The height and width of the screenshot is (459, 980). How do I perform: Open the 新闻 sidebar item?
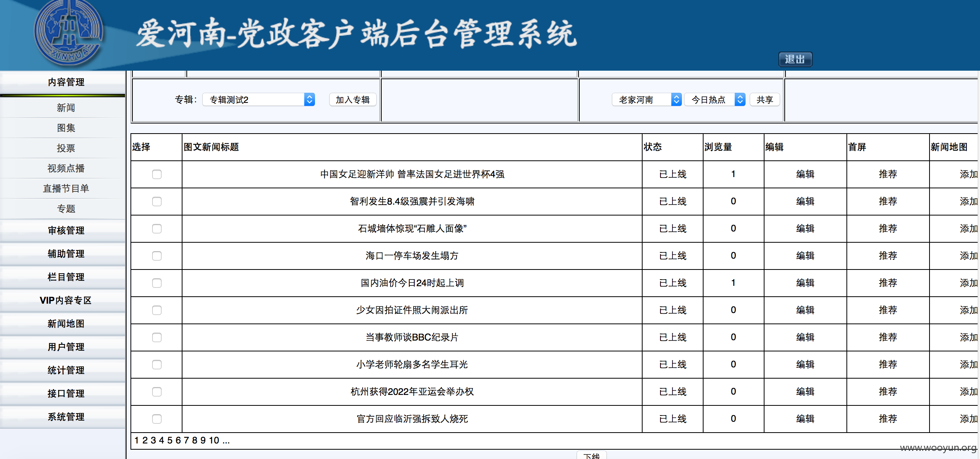point(63,108)
